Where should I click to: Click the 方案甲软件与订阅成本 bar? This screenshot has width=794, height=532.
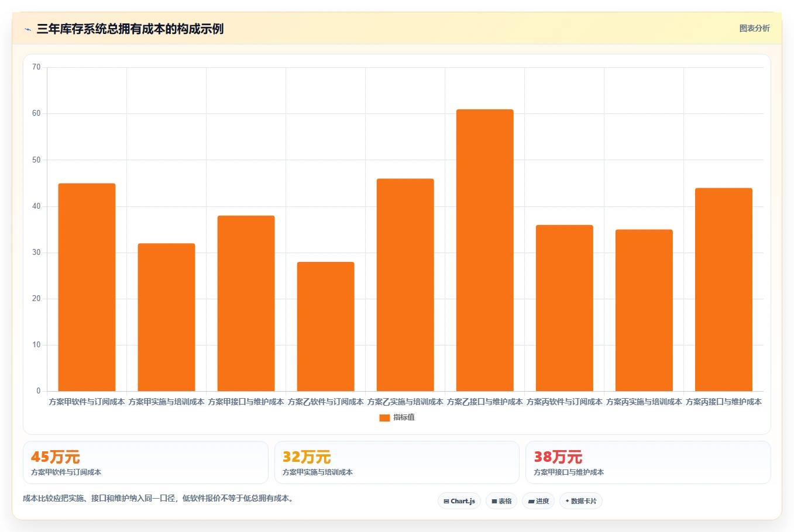(x=87, y=287)
